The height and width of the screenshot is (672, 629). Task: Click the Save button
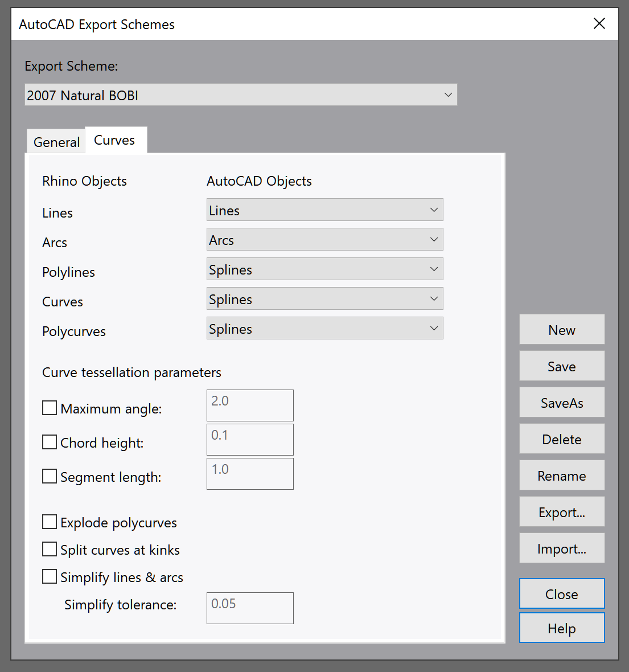562,366
